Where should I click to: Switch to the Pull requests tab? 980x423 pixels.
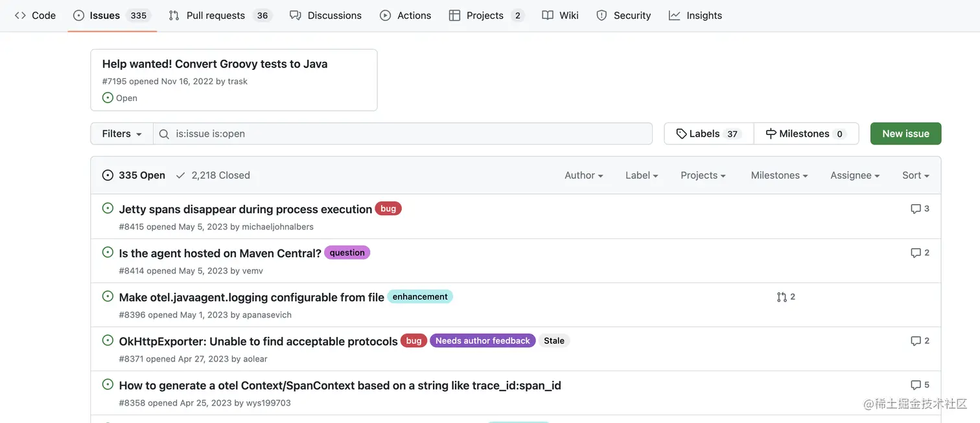(215, 16)
